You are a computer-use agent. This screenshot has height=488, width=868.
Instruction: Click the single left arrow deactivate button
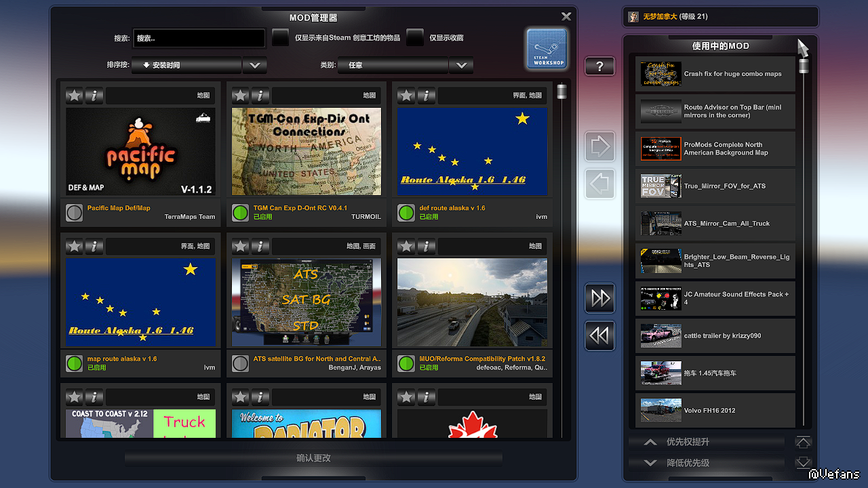click(x=600, y=184)
